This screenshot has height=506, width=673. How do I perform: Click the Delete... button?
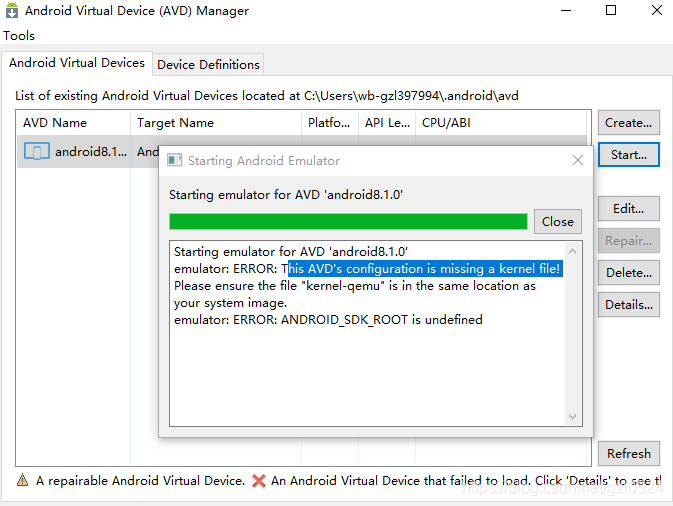click(628, 273)
